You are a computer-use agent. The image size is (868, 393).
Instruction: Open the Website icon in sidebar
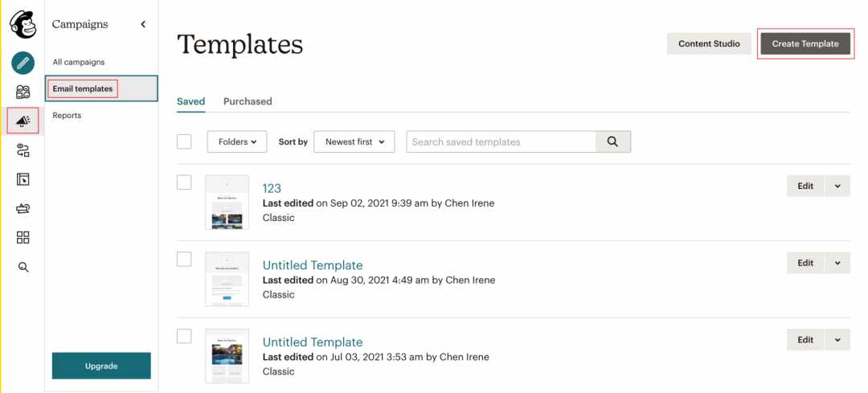click(23, 179)
